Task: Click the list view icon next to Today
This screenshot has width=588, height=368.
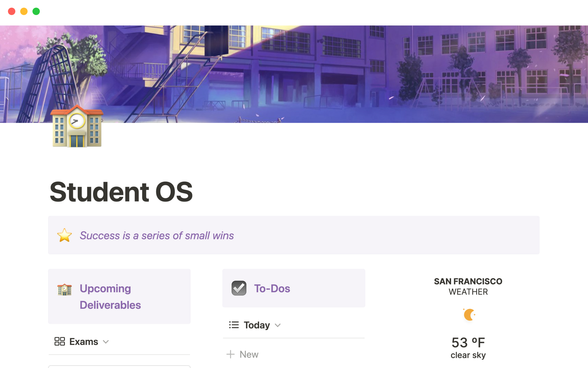Action: (x=234, y=325)
